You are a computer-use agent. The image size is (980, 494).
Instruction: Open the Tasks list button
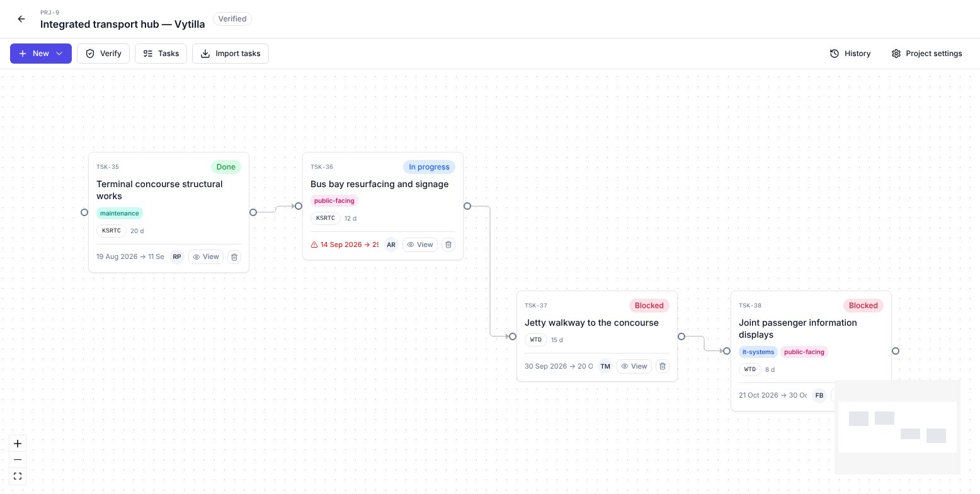(161, 54)
